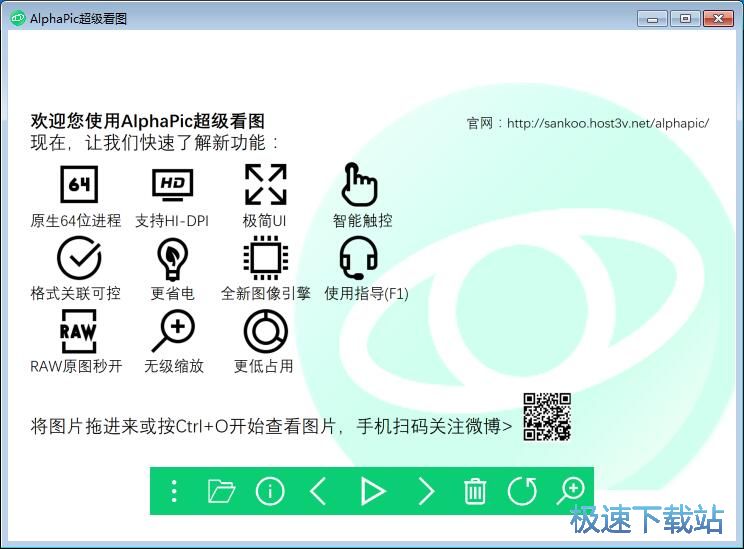
Task: Minimize the AlphaPic window
Action: 652,19
